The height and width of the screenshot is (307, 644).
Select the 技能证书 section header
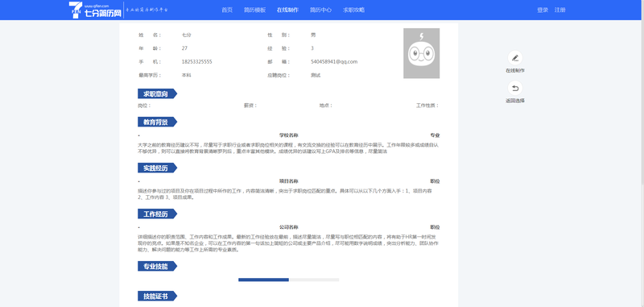[157, 296]
